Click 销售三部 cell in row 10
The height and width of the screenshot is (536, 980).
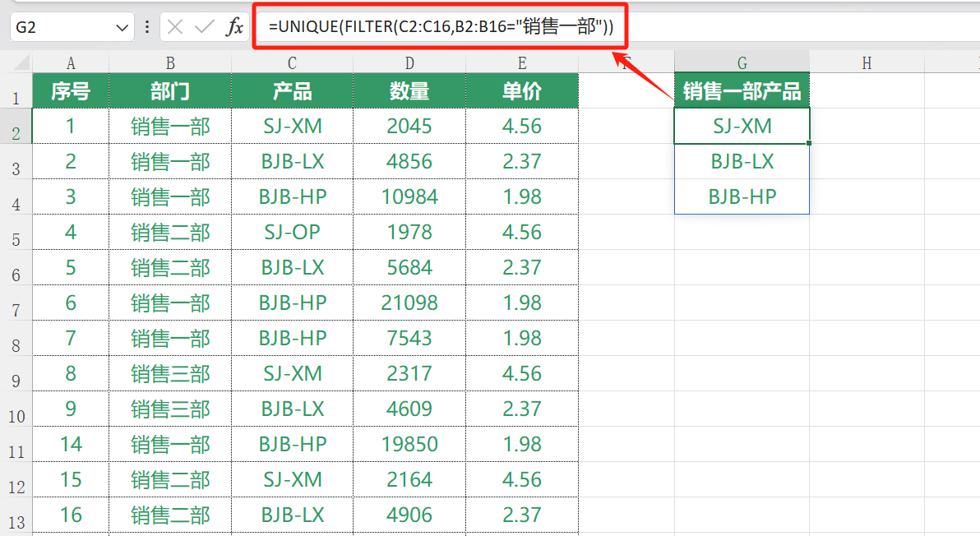(170, 409)
